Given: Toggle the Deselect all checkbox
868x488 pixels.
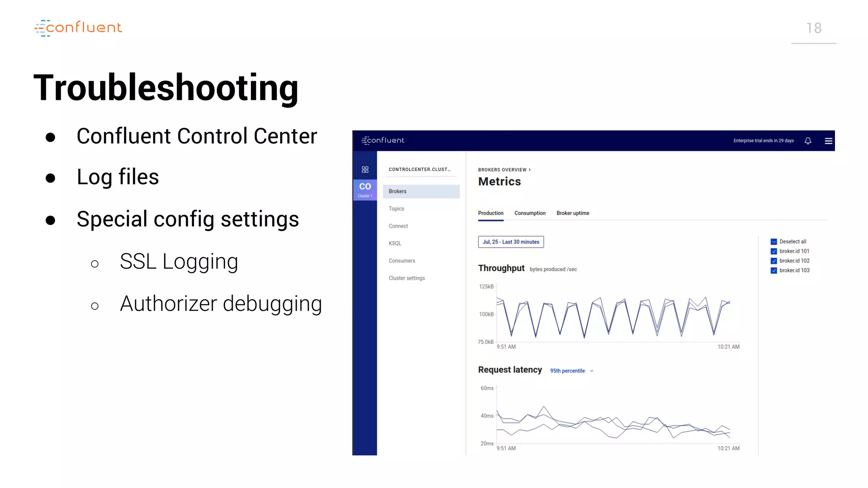Looking at the screenshot, I should pyautogui.click(x=773, y=241).
